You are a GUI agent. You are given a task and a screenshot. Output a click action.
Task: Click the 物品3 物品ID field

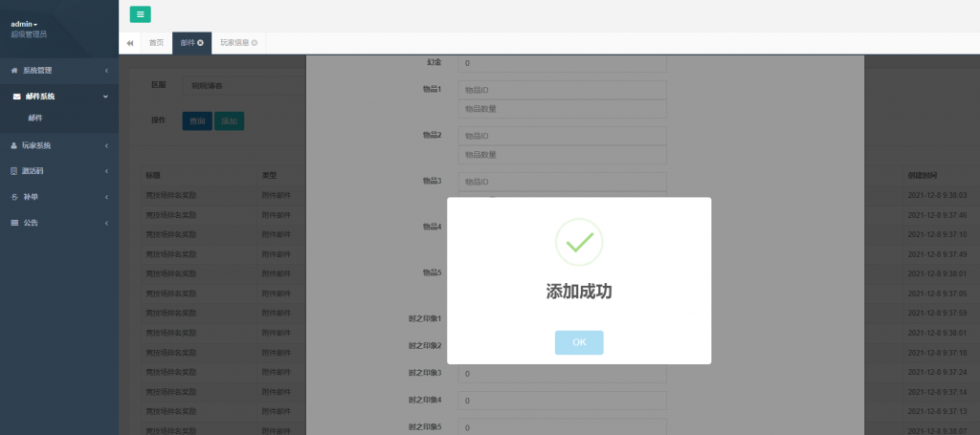(x=562, y=182)
